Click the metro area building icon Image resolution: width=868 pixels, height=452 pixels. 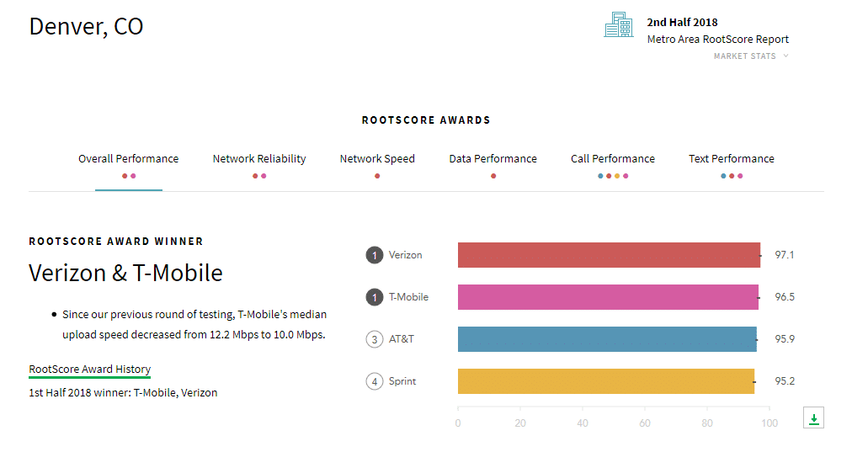[618, 25]
